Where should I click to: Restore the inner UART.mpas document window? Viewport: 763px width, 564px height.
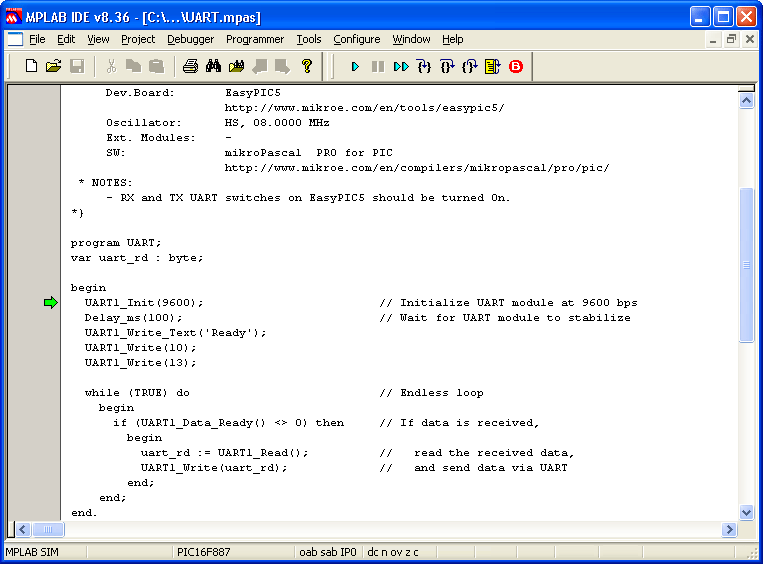(x=731, y=40)
